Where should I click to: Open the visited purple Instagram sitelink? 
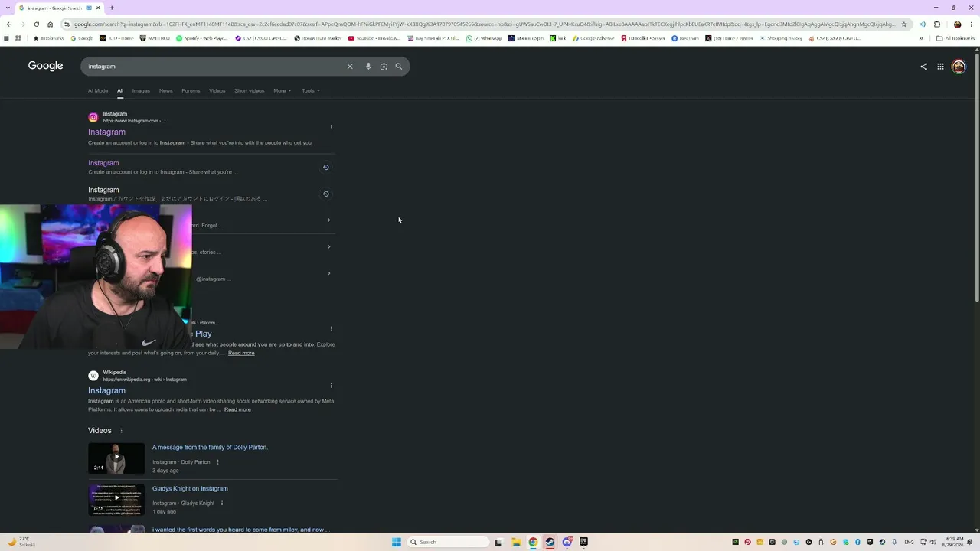(x=103, y=163)
